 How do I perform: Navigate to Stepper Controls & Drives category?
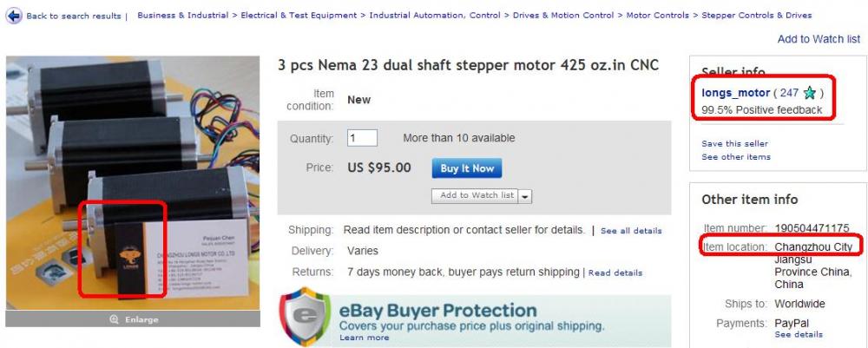click(757, 16)
